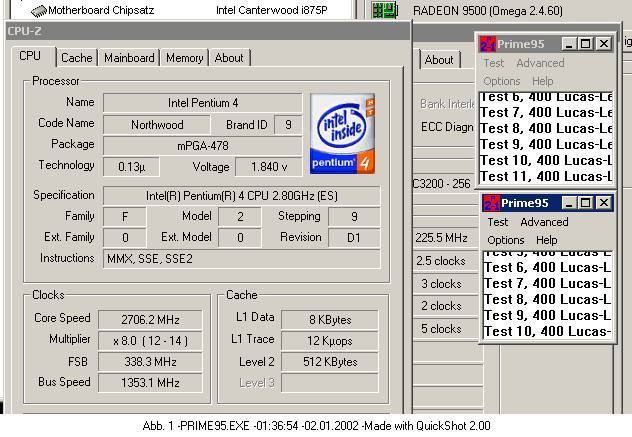Select 'Test 8' line in the lower Prime95
632x437 pixels.
(x=547, y=300)
